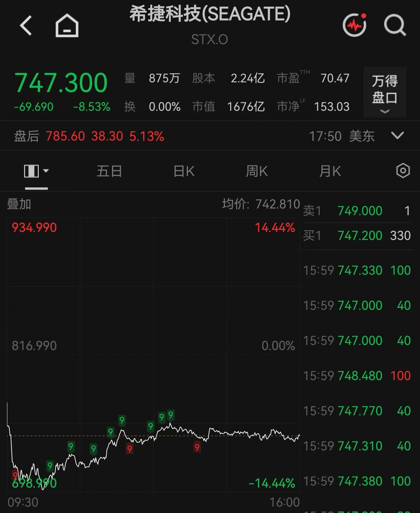Tap the 市盈 TTM 70.47 value
The width and height of the screenshot is (420, 513).
click(335, 78)
